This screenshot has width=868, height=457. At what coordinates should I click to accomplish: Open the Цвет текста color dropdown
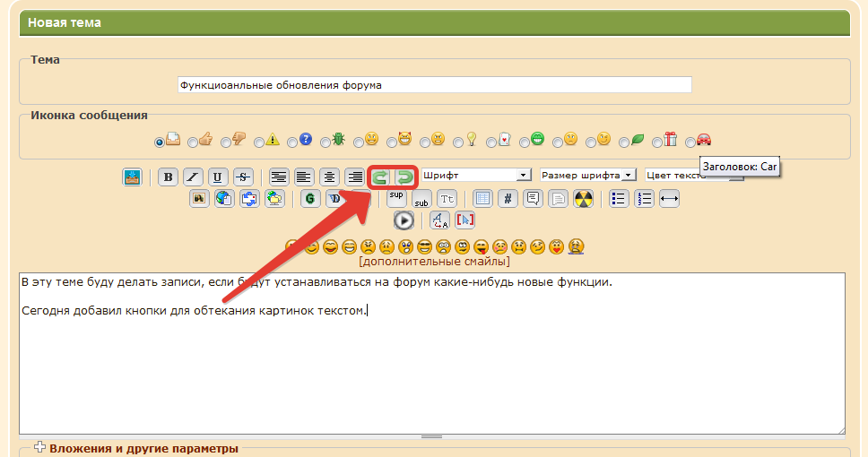690,176
